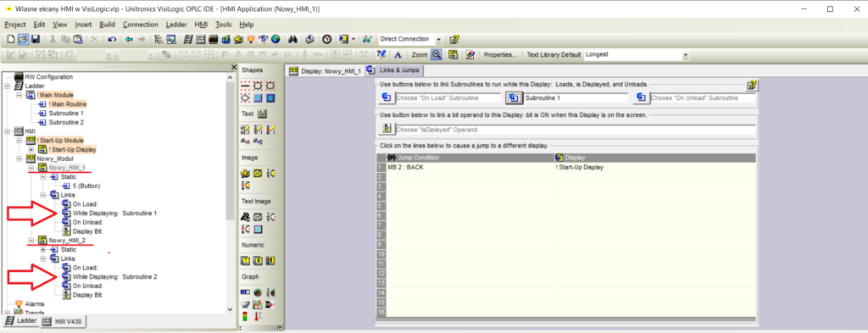This screenshot has width=868, height=333.
Task: Click the Cut scissors icon
Action: [53, 39]
